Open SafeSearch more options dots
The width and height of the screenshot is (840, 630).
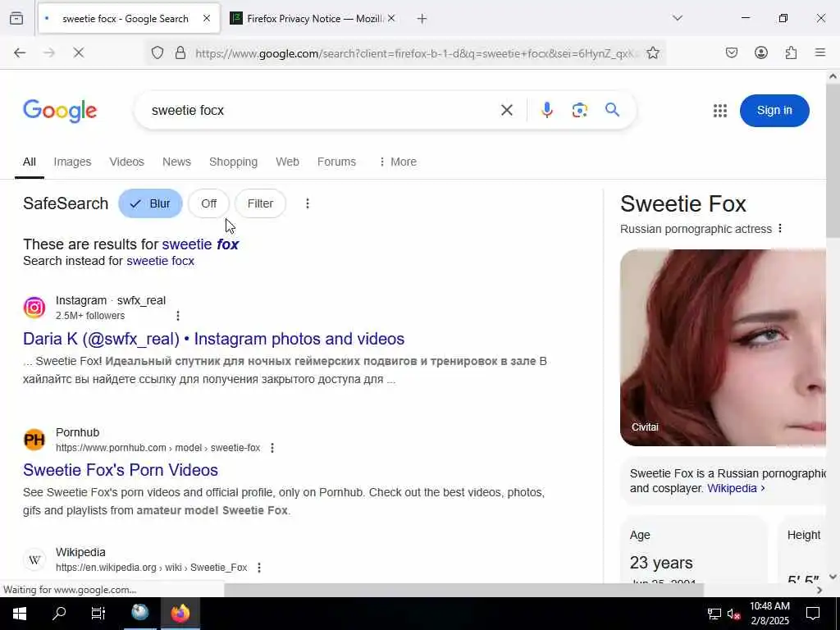point(308,203)
